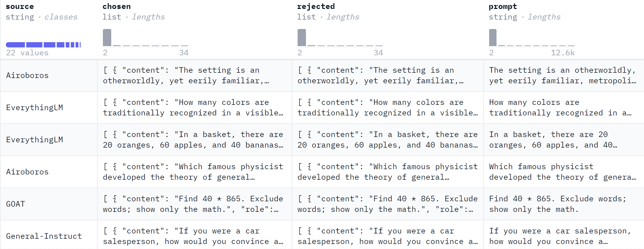Select the GOAT source cell

(x=16, y=204)
